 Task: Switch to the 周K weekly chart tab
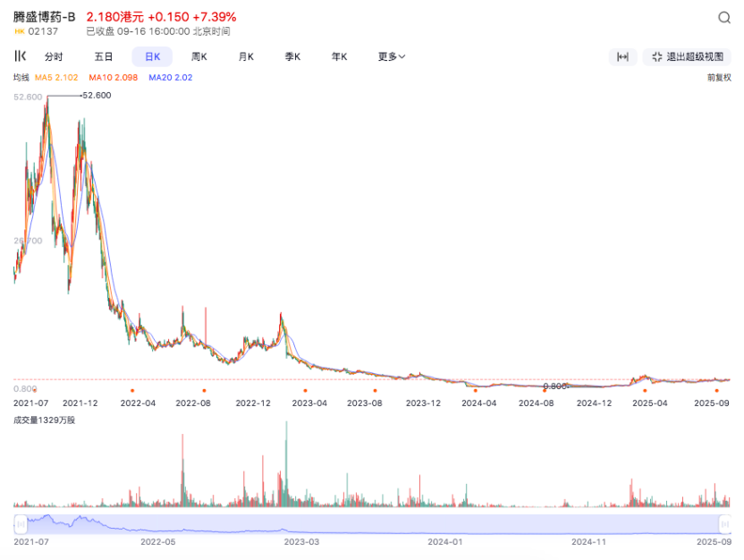tap(199, 57)
